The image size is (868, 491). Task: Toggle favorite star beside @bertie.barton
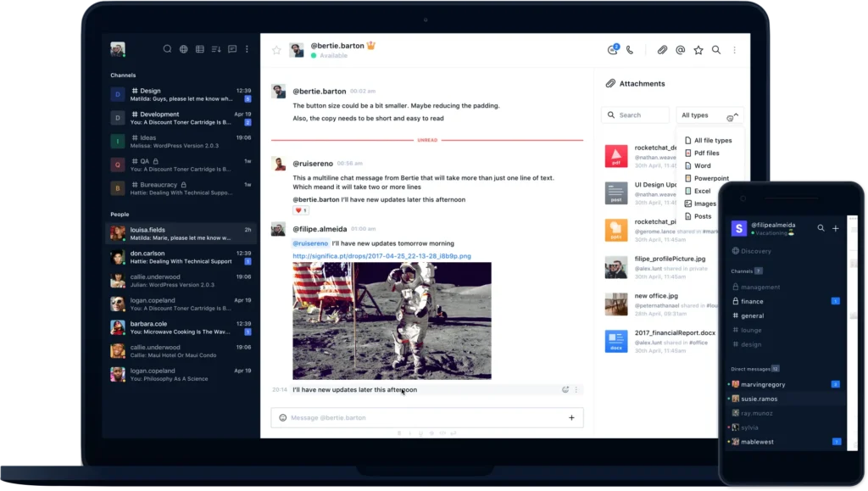coord(276,50)
